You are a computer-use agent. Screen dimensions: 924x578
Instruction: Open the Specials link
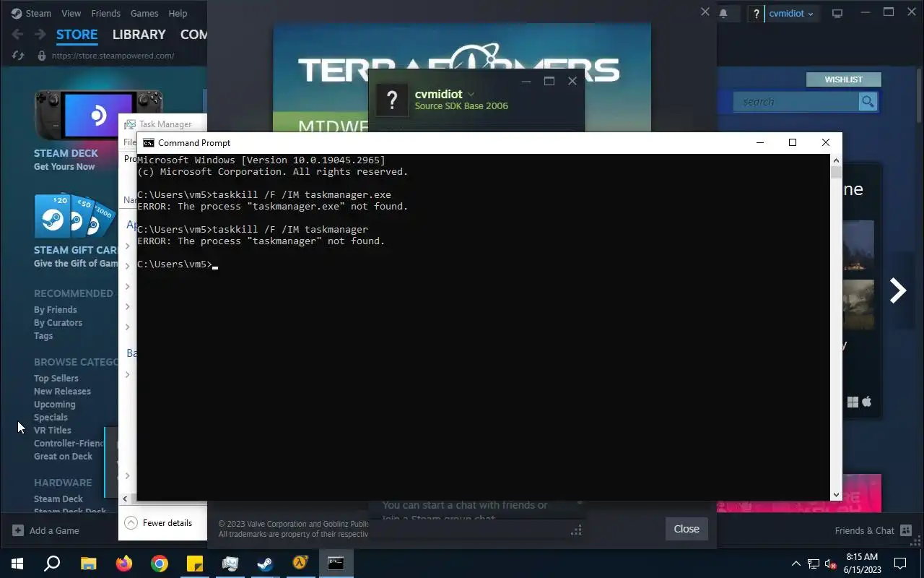(51, 417)
